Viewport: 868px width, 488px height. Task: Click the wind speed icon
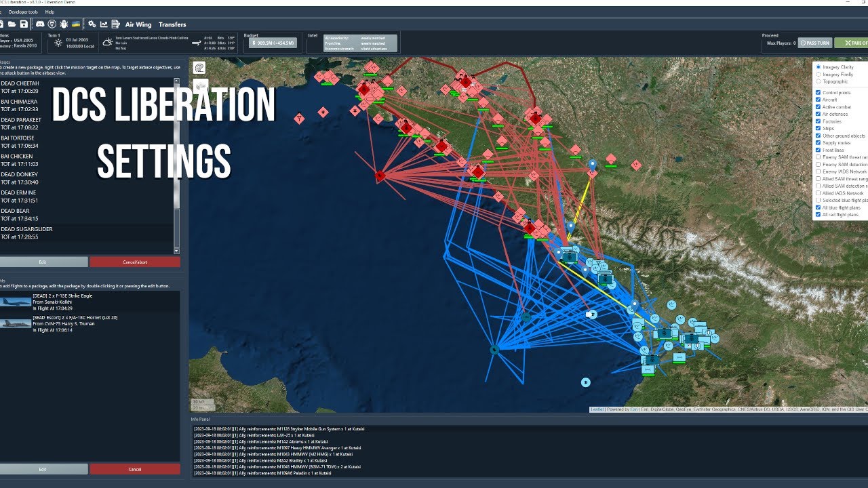pyautogui.click(x=197, y=43)
